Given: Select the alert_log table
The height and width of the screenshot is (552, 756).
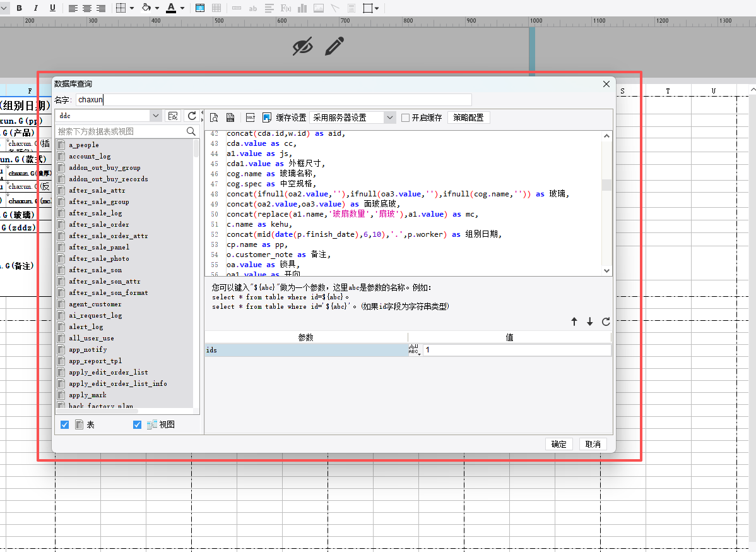Looking at the screenshot, I should [86, 327].
